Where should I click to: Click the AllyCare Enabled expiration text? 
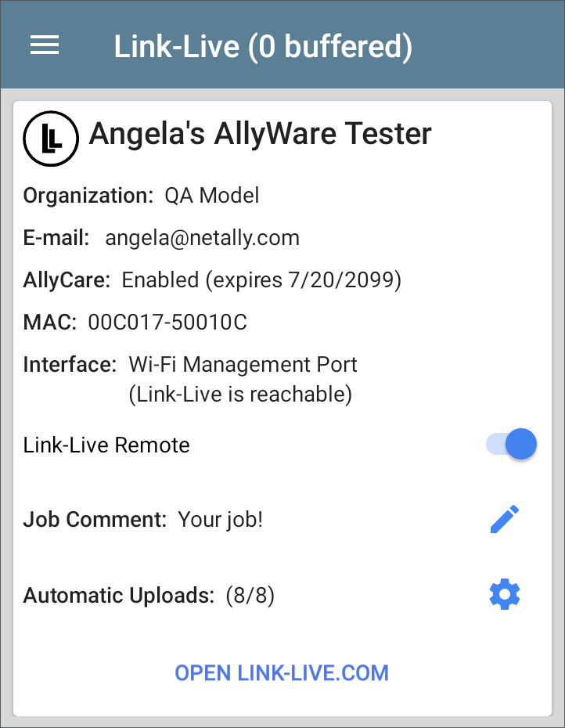[261, 279]
